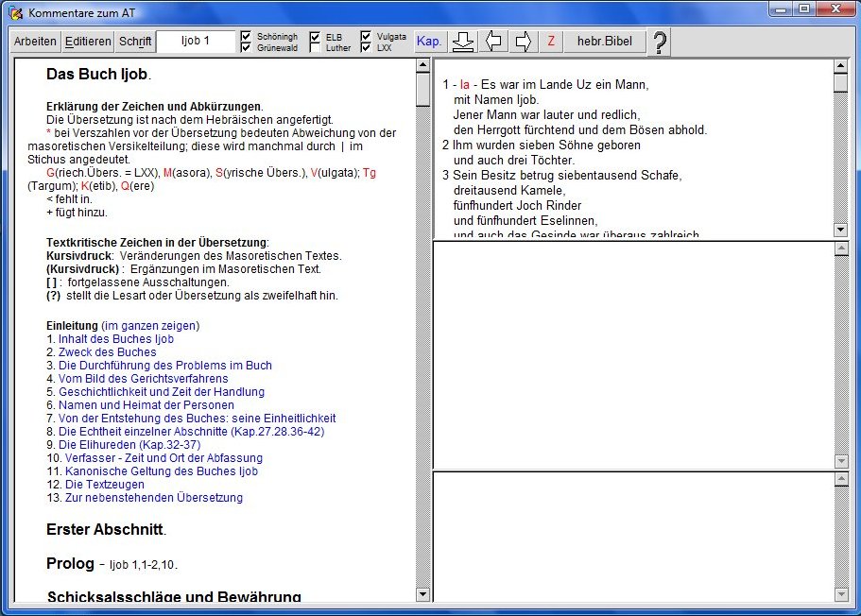The height and width of the screenshot is (616, 861).
Task: Open help with the question mark icon
Action: (660, 43)
